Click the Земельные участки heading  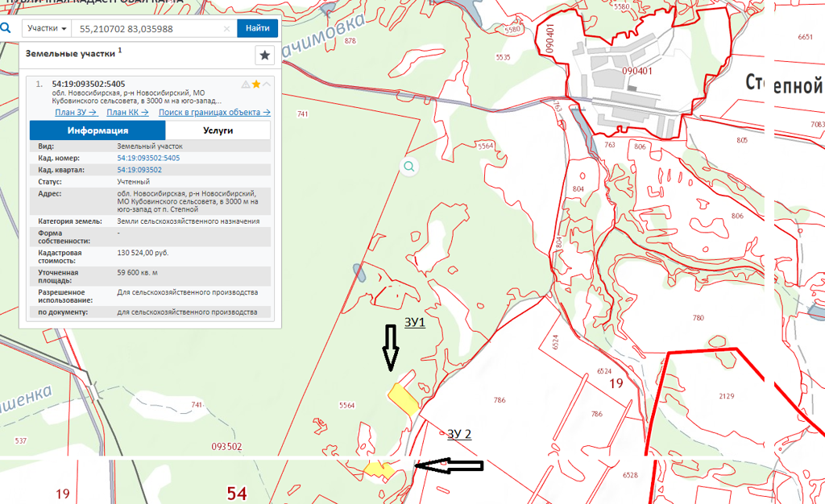(x=70, y=54)
